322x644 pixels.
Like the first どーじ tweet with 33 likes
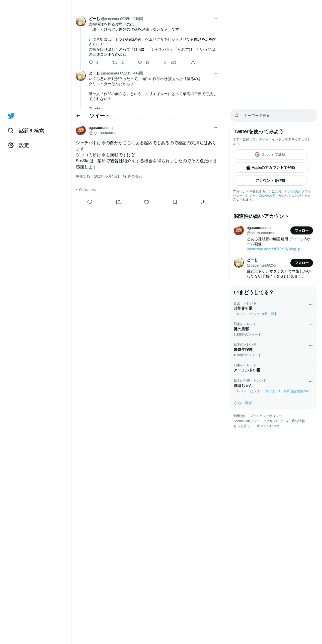143,62
